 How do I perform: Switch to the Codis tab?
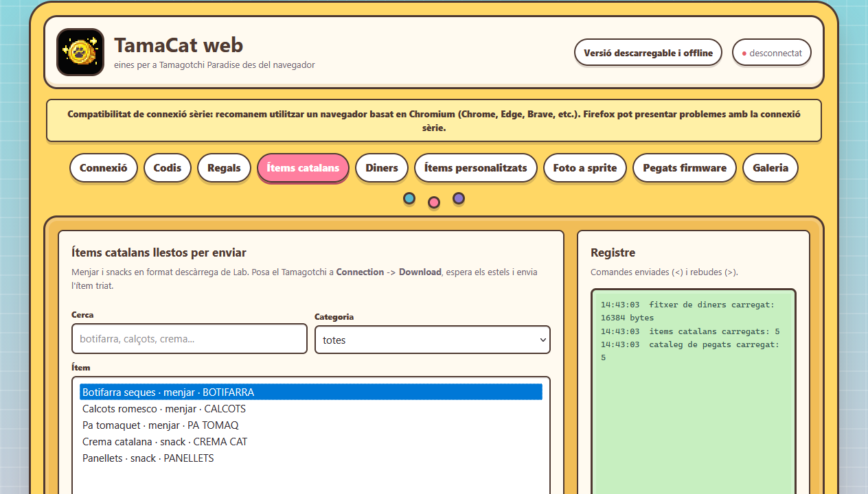tap(168, 168)
